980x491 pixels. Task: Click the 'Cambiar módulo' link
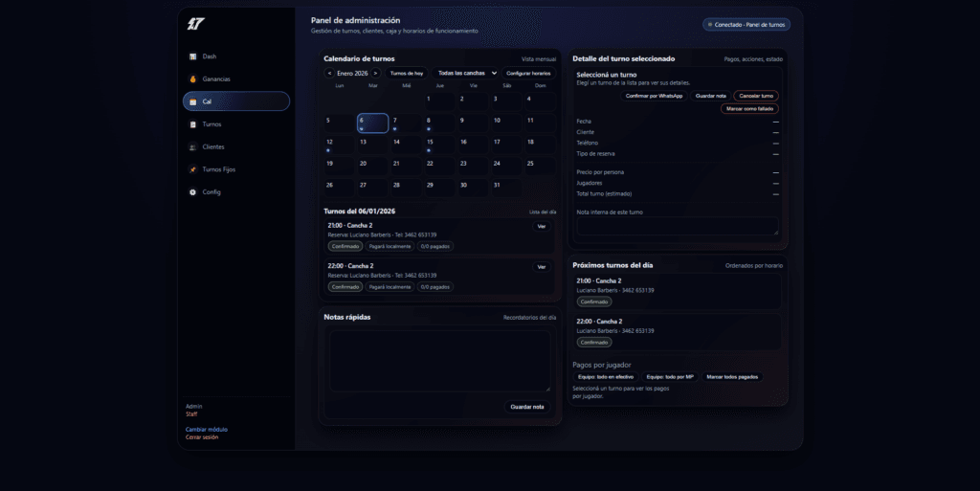pos(207,430)
